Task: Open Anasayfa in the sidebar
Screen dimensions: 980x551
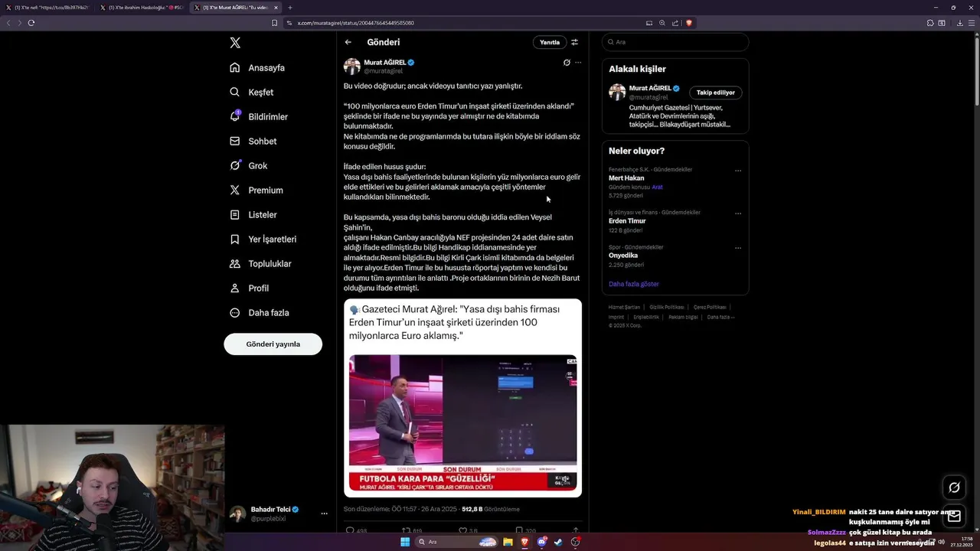Action: [257, 68]
